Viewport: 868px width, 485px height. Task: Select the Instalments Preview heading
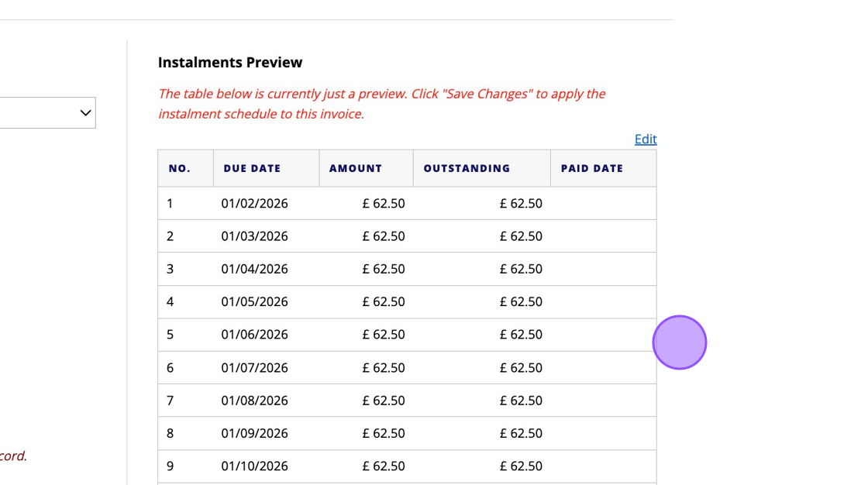tap(230, 63)
